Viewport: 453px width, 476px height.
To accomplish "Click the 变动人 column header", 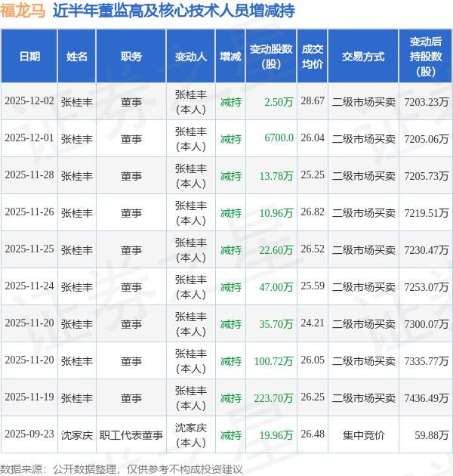I will click(191, 57).
